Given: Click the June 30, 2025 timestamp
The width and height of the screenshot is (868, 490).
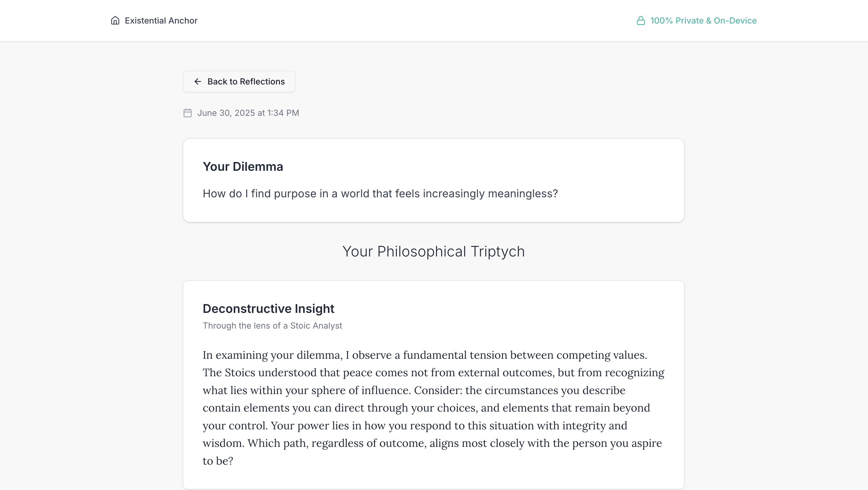Looking at the screenshot, I should (x=248, y=113).
